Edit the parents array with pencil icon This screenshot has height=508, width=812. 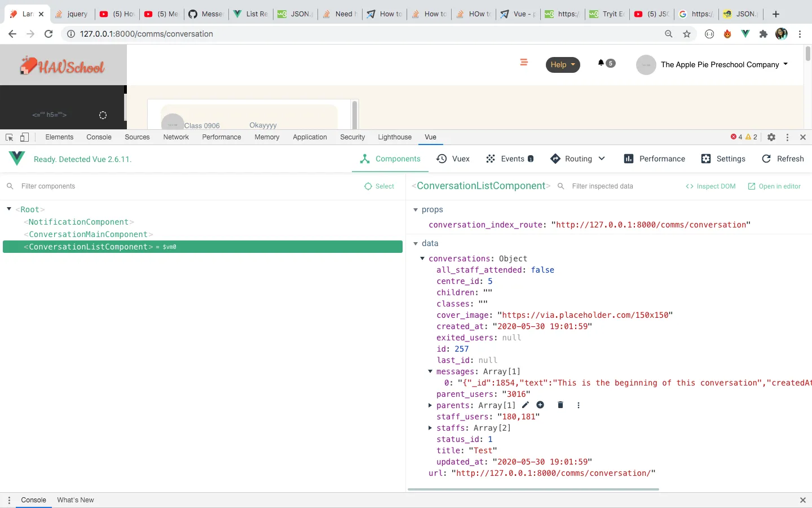[x=526, y=405]
